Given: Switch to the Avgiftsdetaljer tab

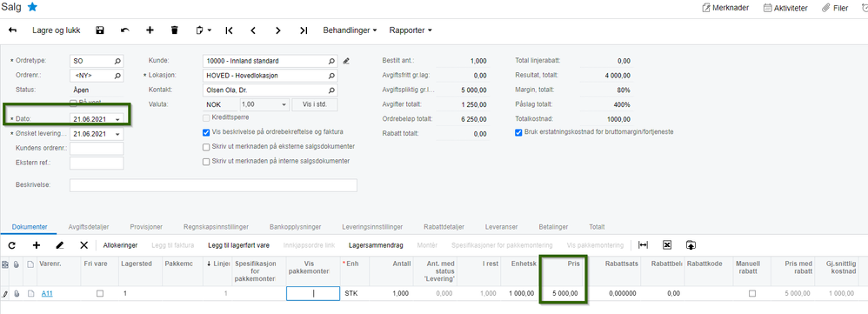Looking at the screenshot, I should [89, 227].
